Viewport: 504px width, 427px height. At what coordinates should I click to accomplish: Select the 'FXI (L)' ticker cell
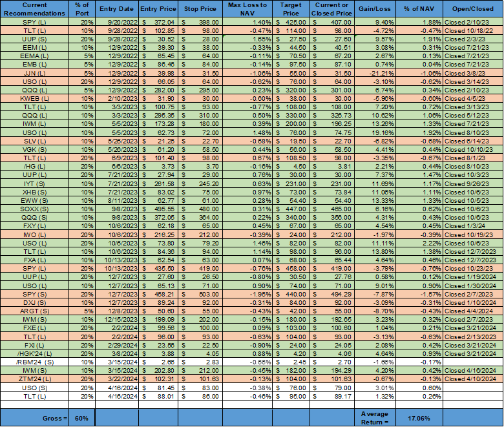34,346
